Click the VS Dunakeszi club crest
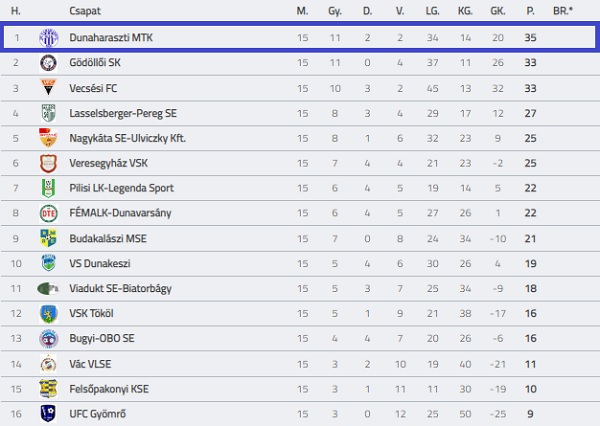 48,263
